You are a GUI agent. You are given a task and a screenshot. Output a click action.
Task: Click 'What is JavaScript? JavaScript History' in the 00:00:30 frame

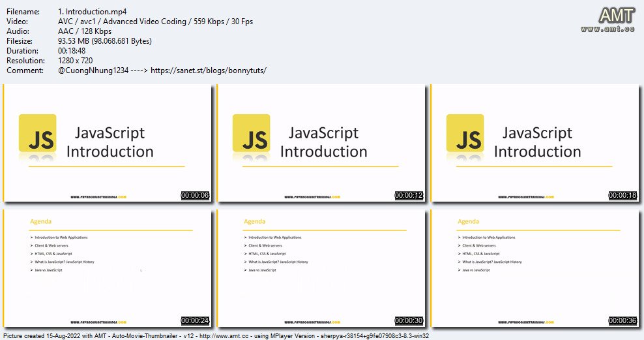click(278, 262)
